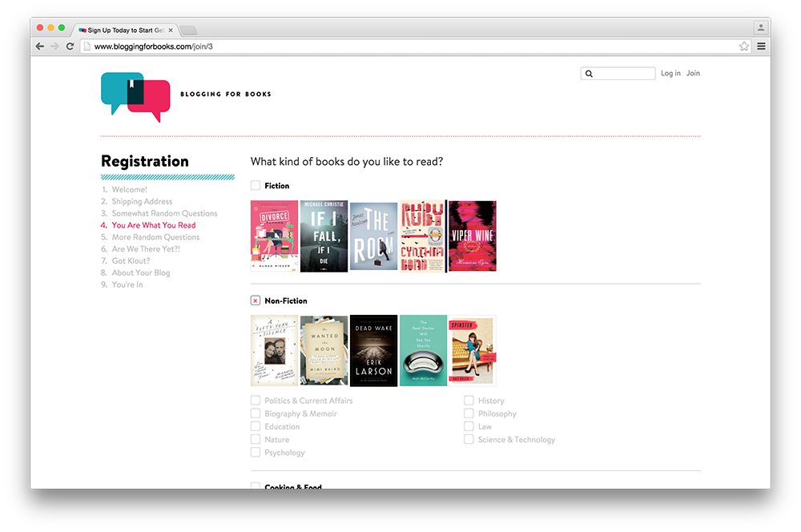
Task: Go to the Shipping Address step
Action: pyautogui.click(x=142, y=202)
